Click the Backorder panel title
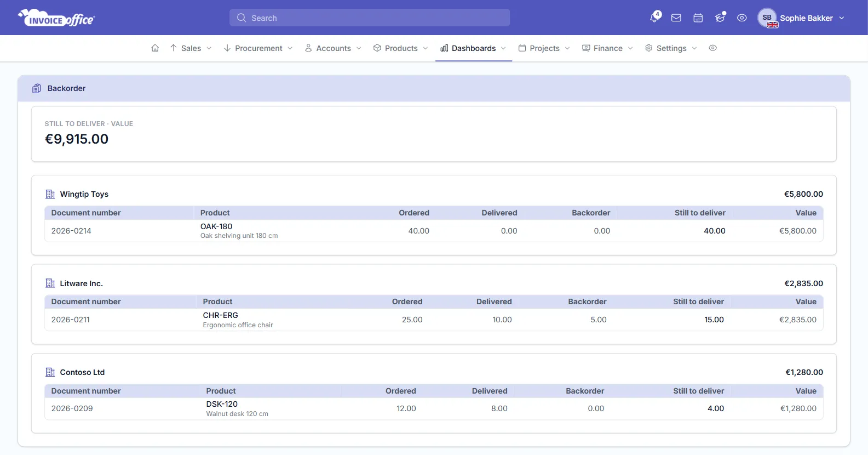Screen dimensions: 868x455 pos(66,88)
